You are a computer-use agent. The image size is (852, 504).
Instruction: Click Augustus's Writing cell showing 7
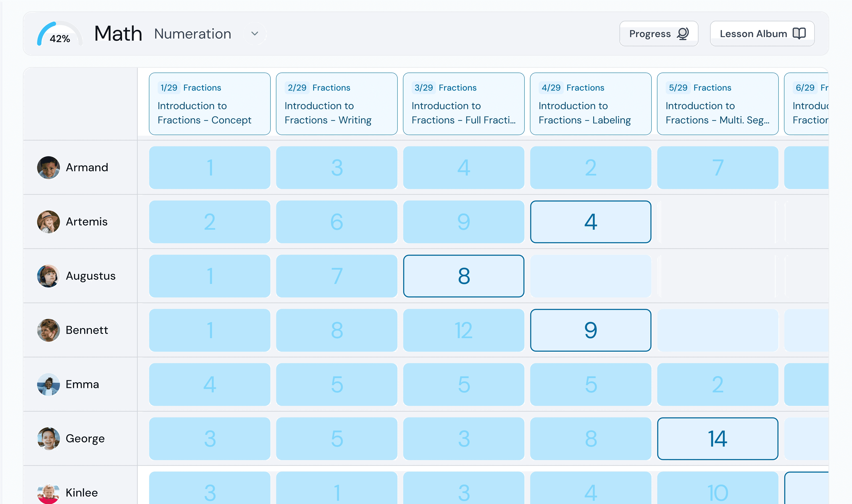click(x=337, y=276)
